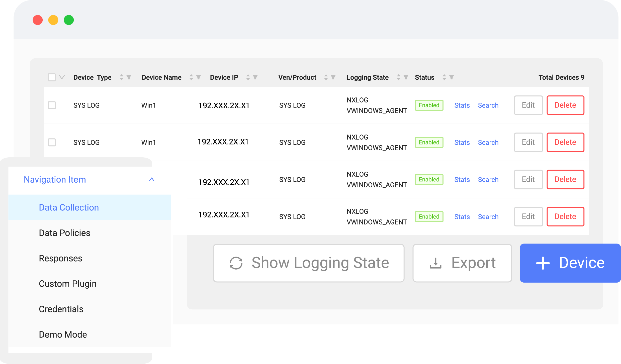The image size is (621, 364).
Task: Tick the select-all checkbox in the table header
Action: coord(52,77)
